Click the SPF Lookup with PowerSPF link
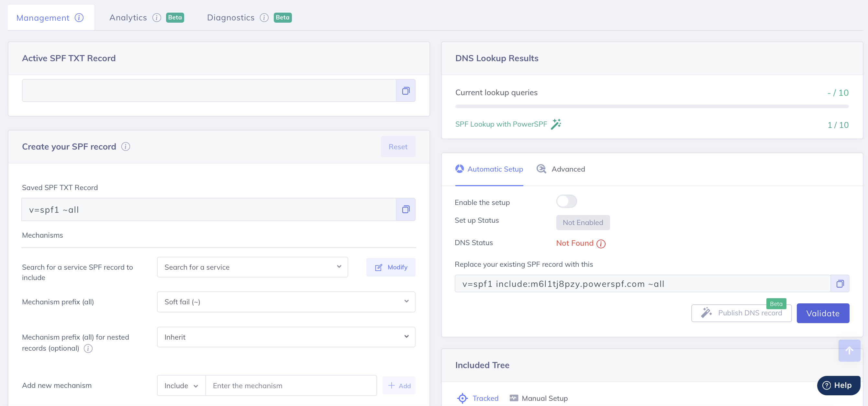This screenshot has height=406, width=868. [501, 124]
